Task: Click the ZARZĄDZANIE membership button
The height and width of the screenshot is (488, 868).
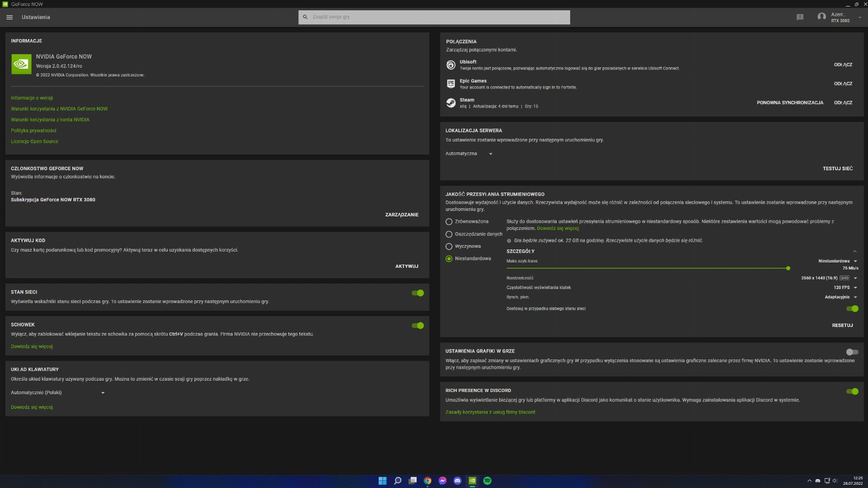Action: [x=402, y=215]
